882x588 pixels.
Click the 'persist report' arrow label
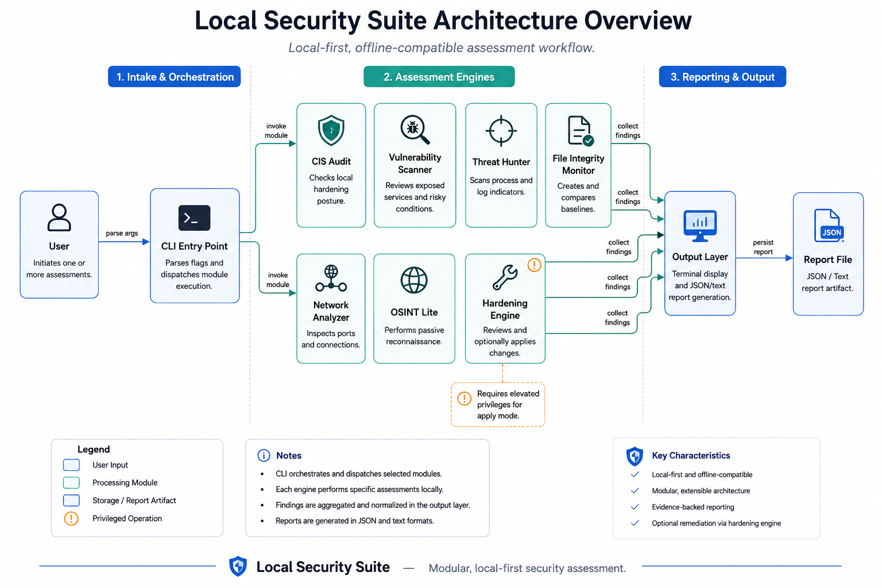coord(763,247)
